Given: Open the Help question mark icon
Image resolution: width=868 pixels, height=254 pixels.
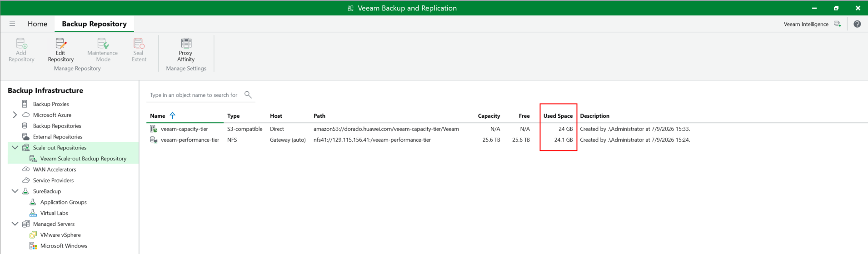Looking at the screenshot, I should (x=857, y=24).
